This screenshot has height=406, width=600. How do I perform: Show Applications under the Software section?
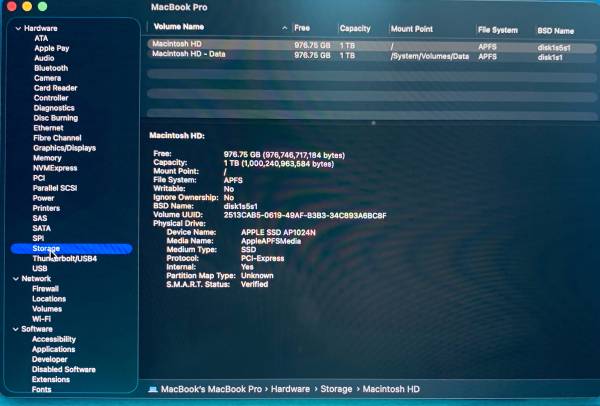click(x=53, y=349)
